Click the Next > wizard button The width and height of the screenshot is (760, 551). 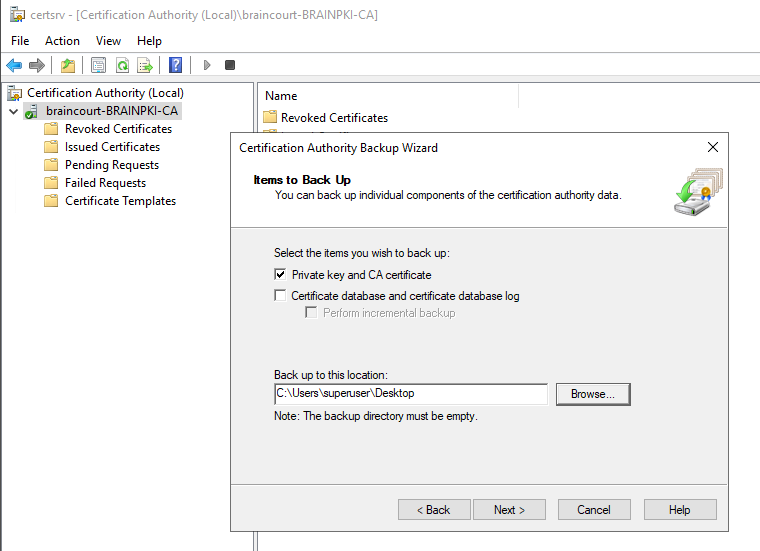coord(509,510)
